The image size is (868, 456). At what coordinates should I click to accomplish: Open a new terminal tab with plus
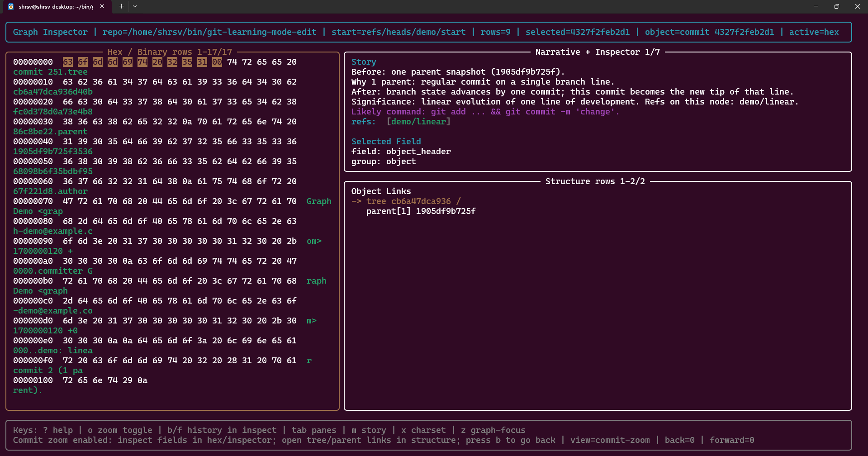(x=121, y=6)
